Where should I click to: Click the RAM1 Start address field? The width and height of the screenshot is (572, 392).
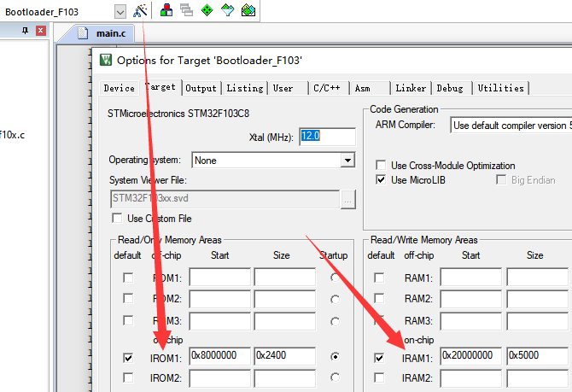point(471,277)
